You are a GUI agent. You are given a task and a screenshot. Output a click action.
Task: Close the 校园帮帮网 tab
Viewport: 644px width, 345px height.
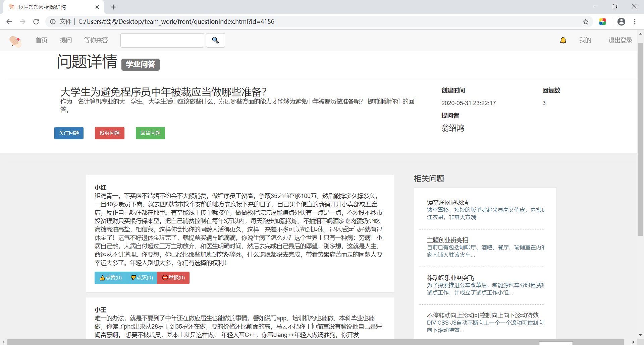[97, 7]
